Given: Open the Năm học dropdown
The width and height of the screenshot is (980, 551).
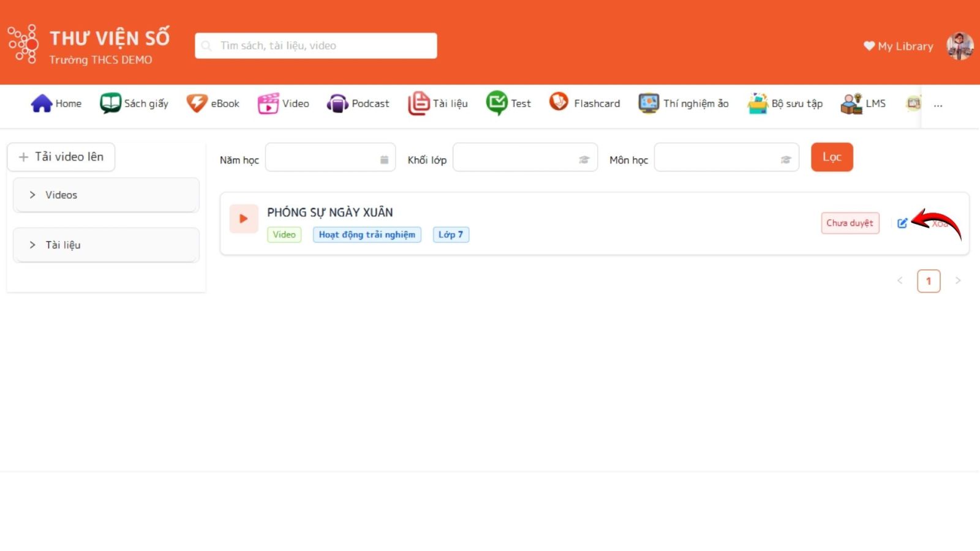Looking at the screenshot, I should (x=330, y=158).
